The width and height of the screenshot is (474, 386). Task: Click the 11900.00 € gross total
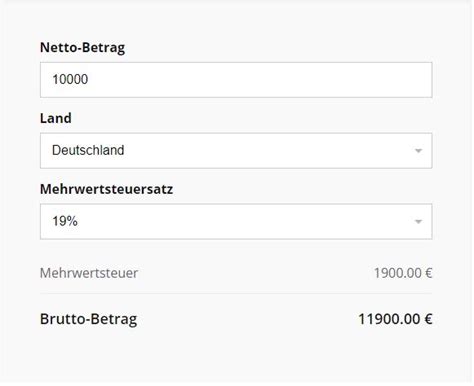pyautogui.click(x=395, y=319)
